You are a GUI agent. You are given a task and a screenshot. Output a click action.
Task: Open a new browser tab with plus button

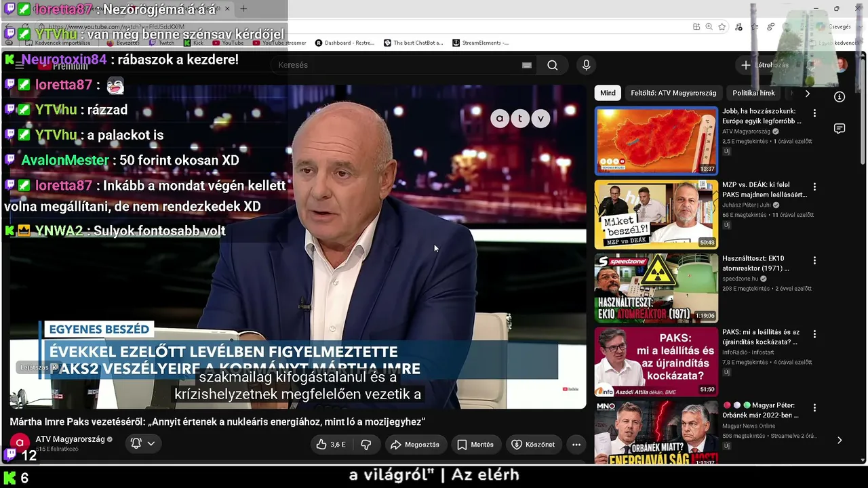coord(243,9)
